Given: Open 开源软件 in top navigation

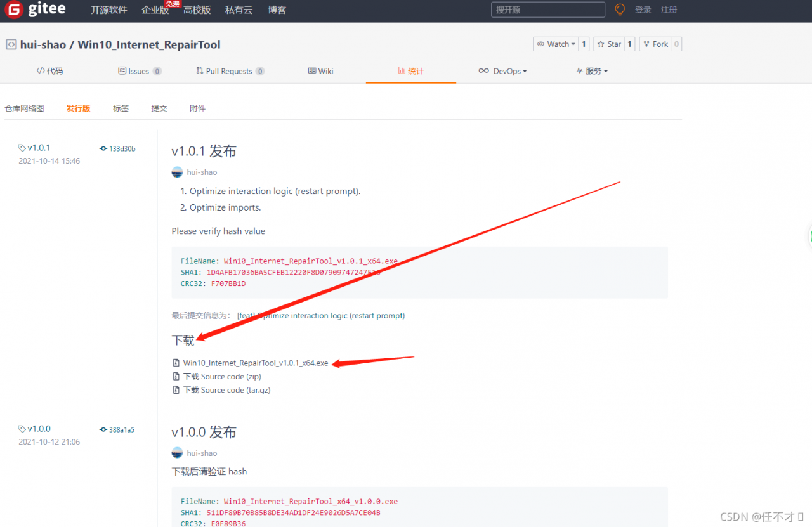Looking at the screenshot, I should point(108,10).
